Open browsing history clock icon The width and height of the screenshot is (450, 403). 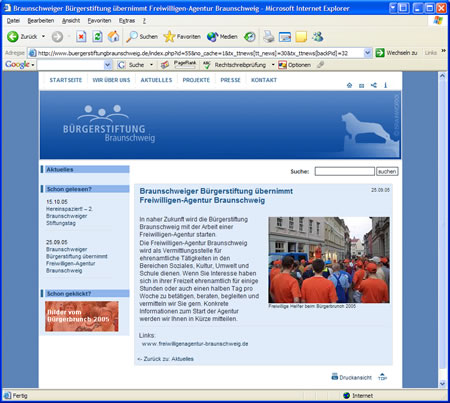[x=250, y=37]
